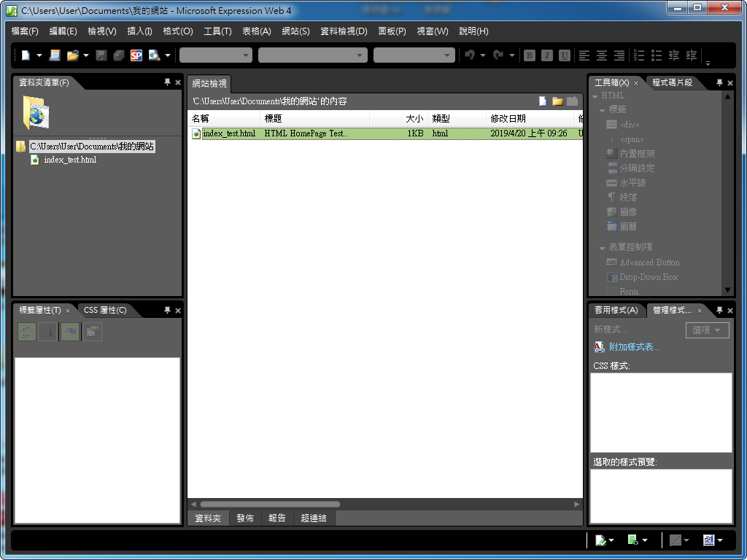Switch to the 報告 view tab

277,518
